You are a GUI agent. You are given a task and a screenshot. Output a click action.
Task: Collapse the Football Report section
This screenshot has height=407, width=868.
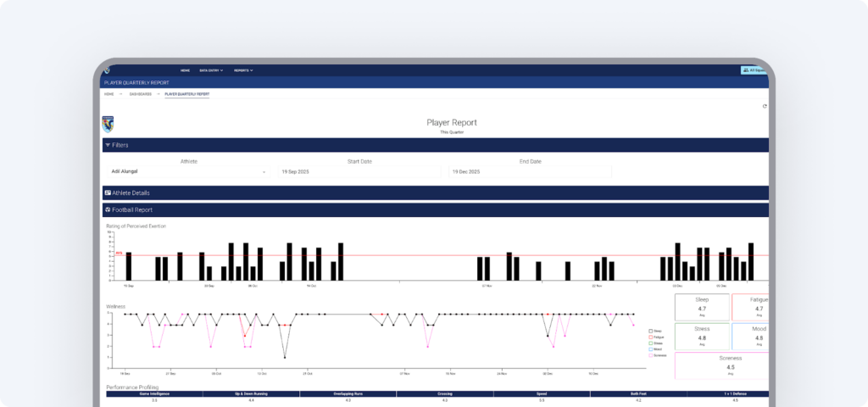pos(436,210)
